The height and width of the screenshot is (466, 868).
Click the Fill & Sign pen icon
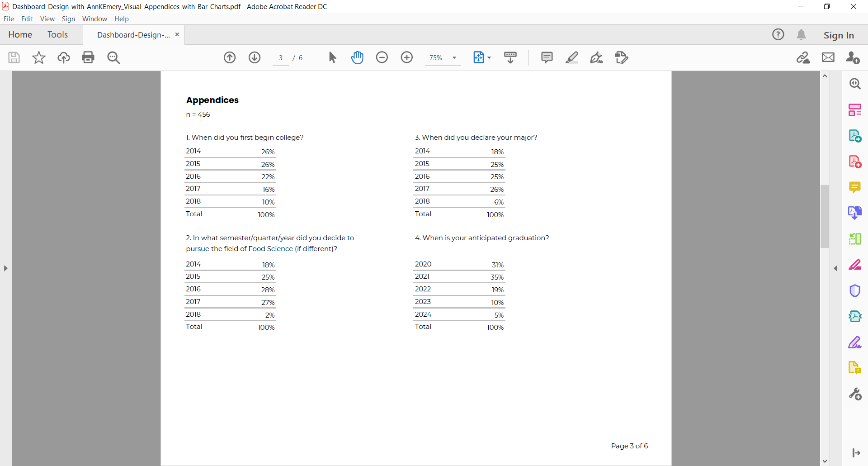597,57
